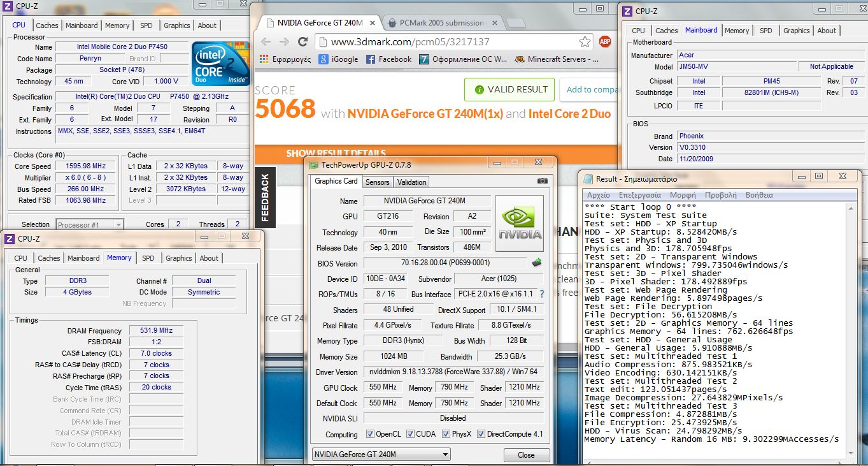Image resolution: width=868 pixels, height=466 pixels.
Task: Open the Αρχείο menu in Notepad
Action: coord(598,195)
